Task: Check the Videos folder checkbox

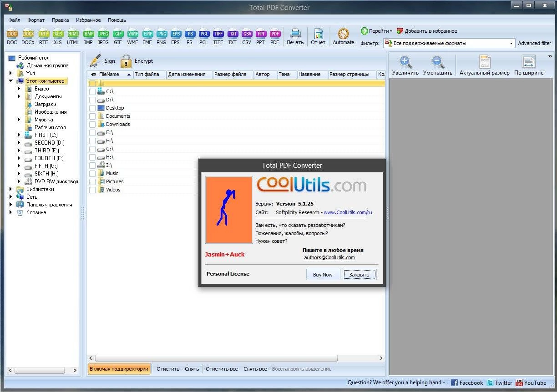Action: coord(92,190)
